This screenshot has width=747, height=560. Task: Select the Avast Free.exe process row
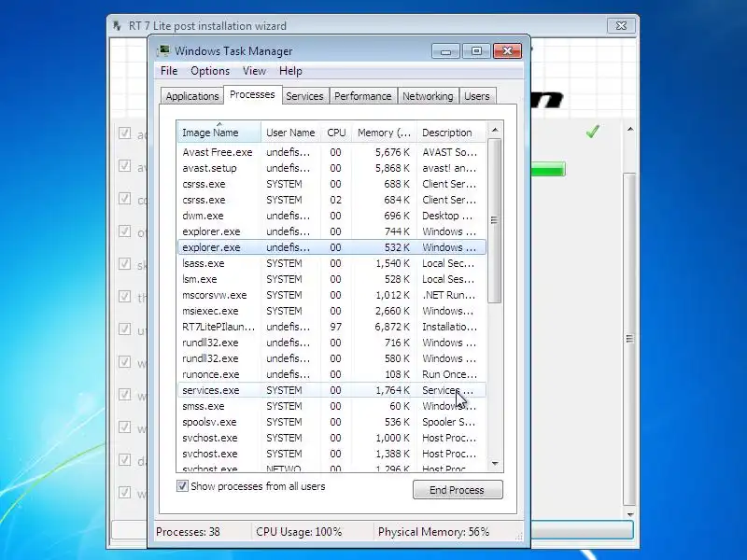pos(331,152)
